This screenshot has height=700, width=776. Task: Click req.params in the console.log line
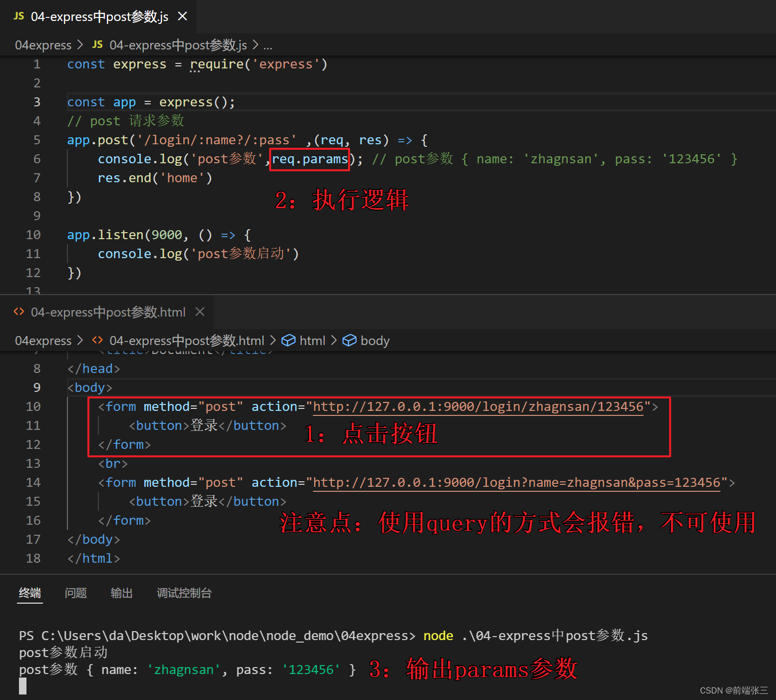click(310, 159)
